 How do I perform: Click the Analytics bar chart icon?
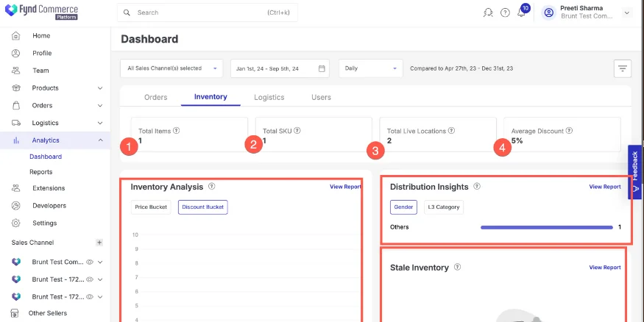(16, 140)
